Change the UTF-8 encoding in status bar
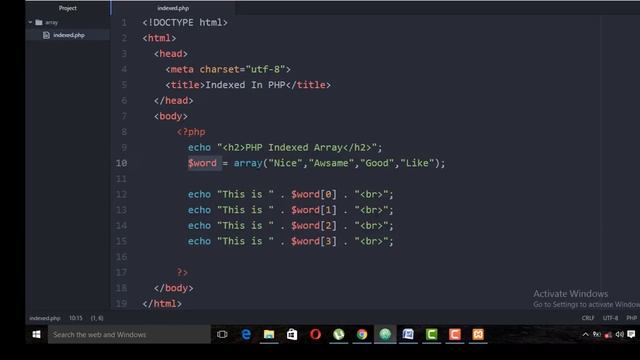640x360 pixels. [x=610, y=318]
